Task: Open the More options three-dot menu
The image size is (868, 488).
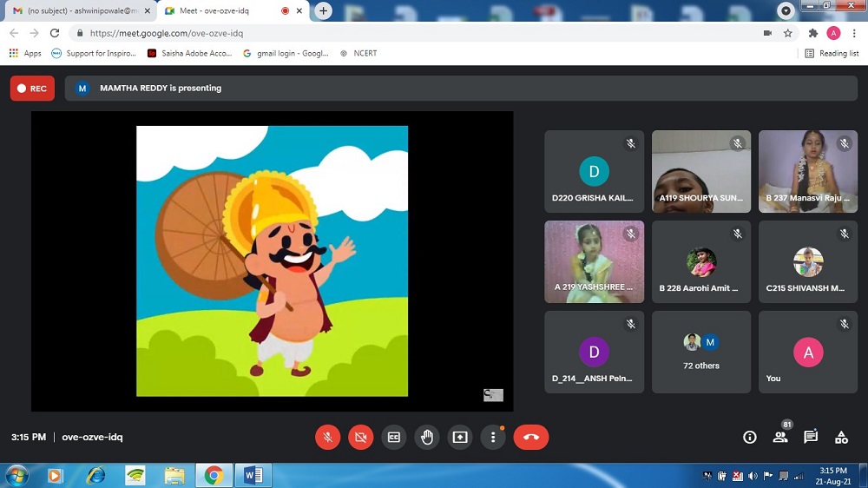Action: (x=492, y=438)
